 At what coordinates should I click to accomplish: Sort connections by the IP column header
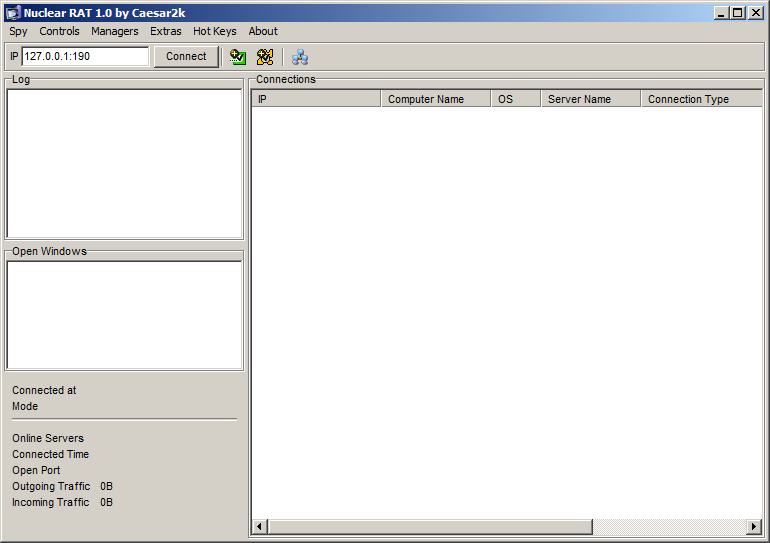(x=315, y=99)
